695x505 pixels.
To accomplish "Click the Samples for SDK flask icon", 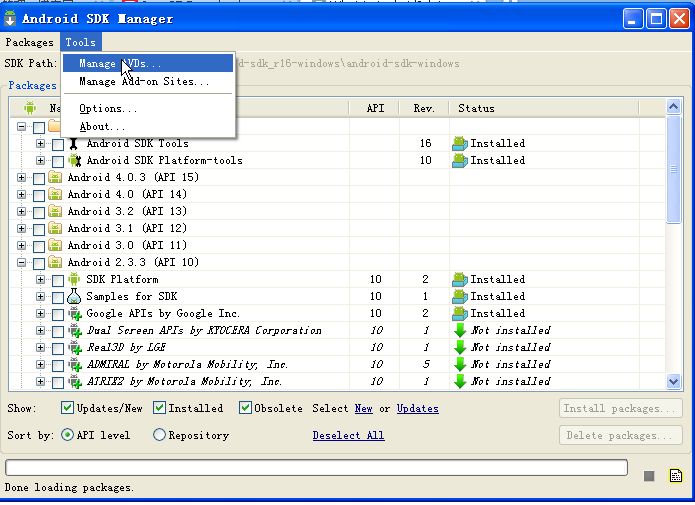I will pos(74,296).
